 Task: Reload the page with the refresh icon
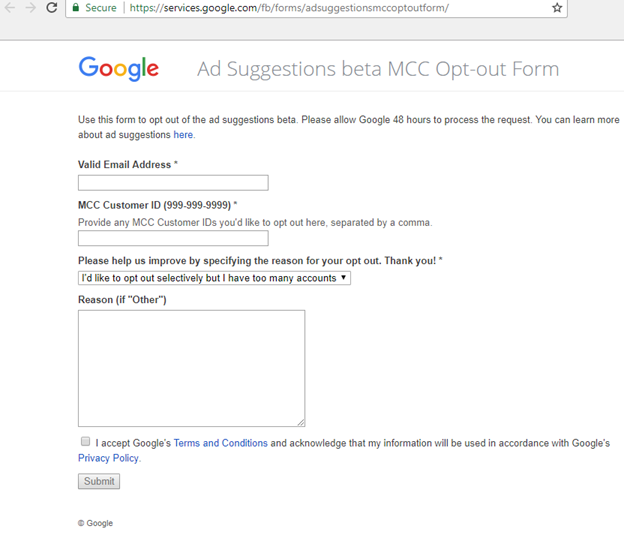52,8
